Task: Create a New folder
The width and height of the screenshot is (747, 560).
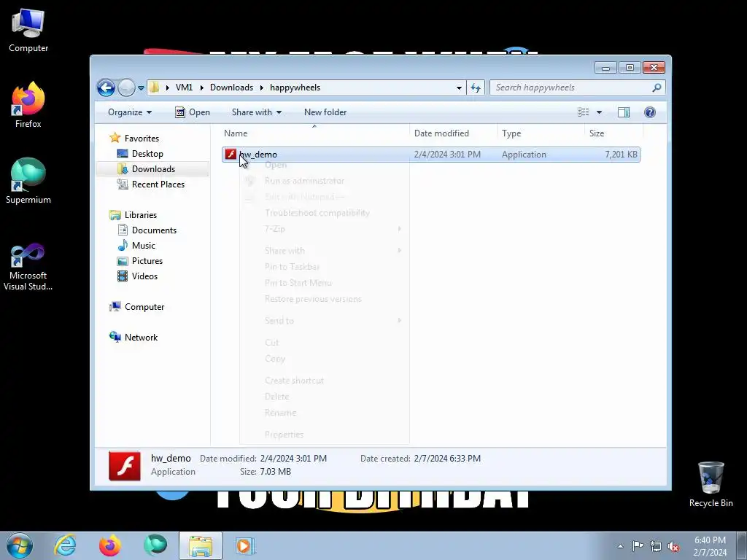Action: click(x=325, y=112)
